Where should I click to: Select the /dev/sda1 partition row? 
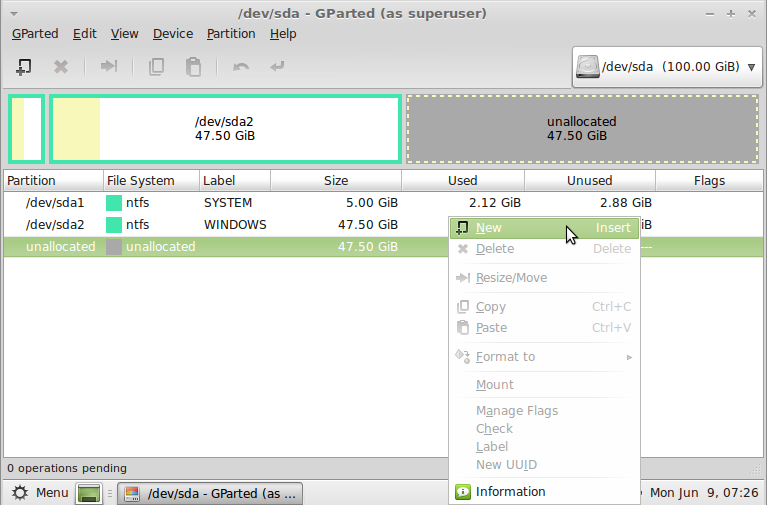383,203
